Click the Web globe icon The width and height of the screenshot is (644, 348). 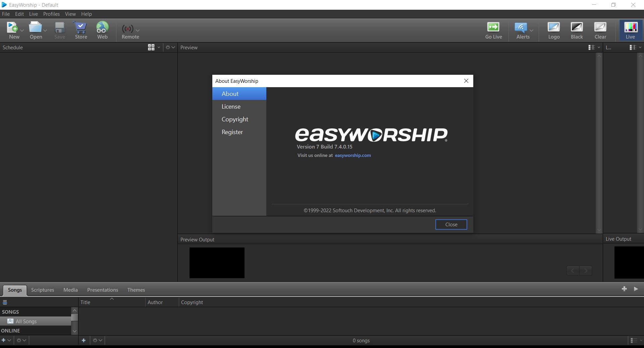[x=102, y=27]
